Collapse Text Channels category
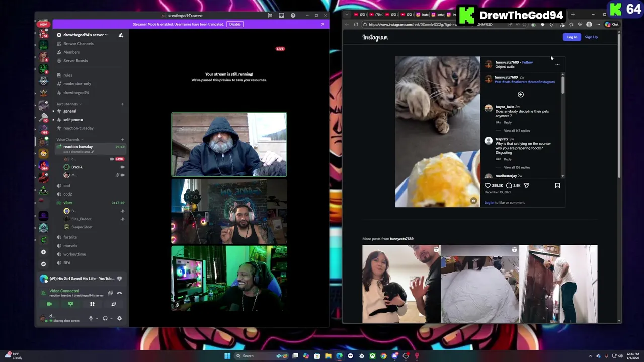This screenshot has width=644, height=362. click(69, 104)
